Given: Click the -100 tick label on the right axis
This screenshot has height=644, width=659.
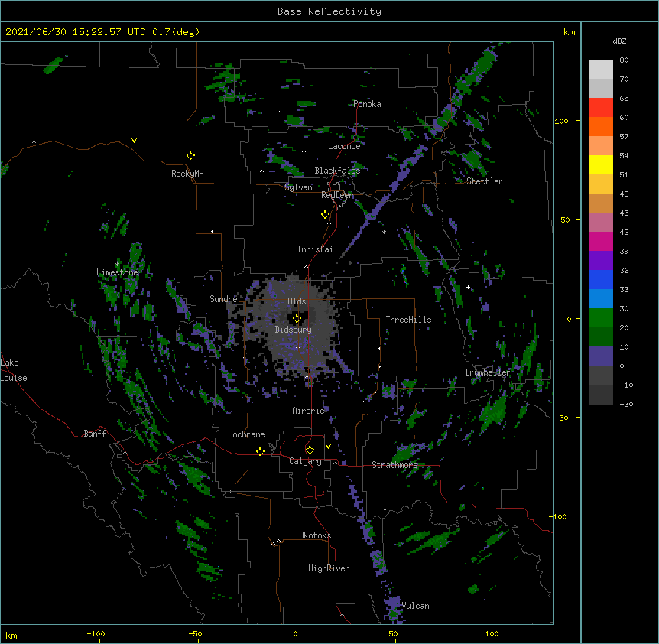Looking at the screenshot, I should 559,516.
